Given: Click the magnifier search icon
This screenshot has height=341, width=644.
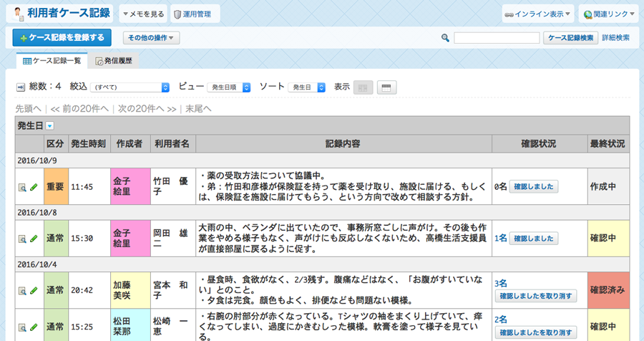Looking at the screenshot, I should [x=445, y=38].
